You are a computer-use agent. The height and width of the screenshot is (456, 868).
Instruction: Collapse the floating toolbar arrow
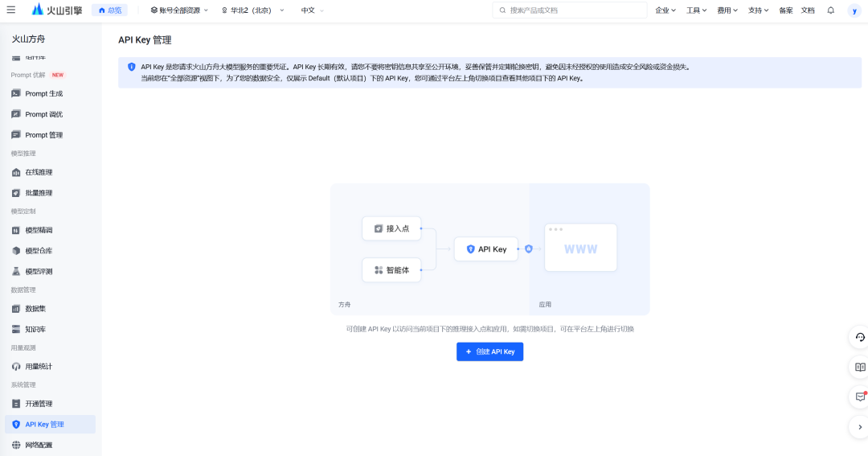pyautogui.click(x=860, y=427)
